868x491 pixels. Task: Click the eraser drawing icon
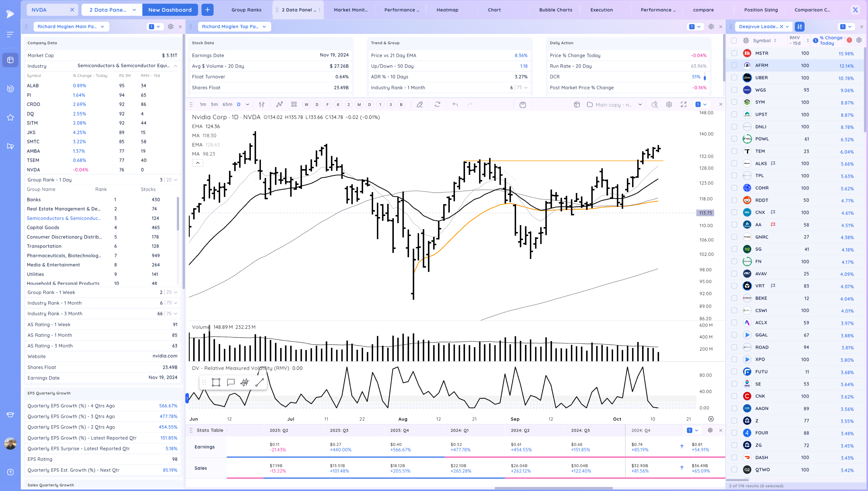point(420,105)
